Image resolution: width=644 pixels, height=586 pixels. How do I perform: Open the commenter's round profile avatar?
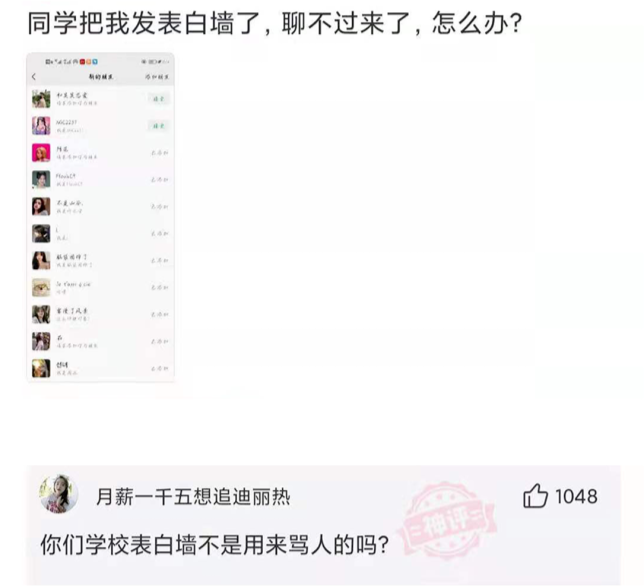tap(59, 494)
